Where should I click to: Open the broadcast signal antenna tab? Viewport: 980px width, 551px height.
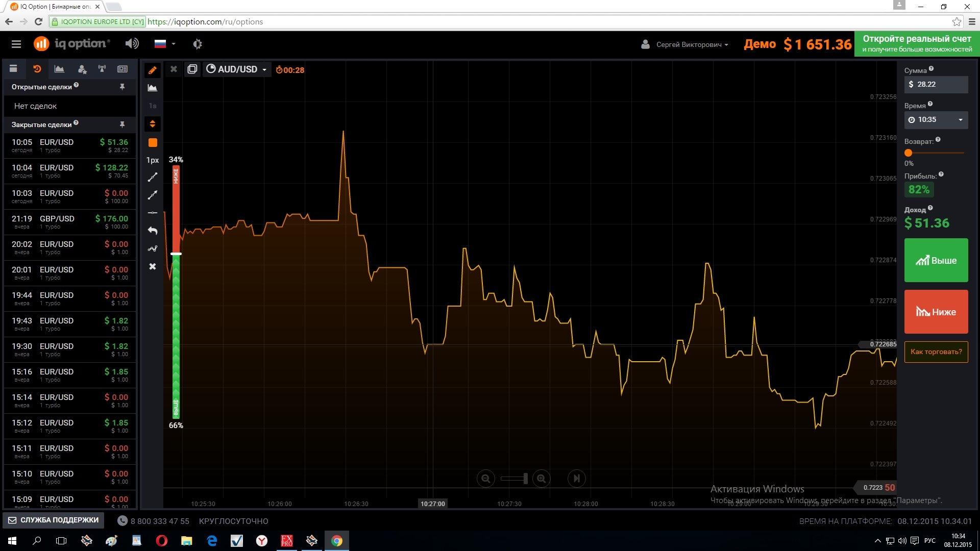[102, 69]
